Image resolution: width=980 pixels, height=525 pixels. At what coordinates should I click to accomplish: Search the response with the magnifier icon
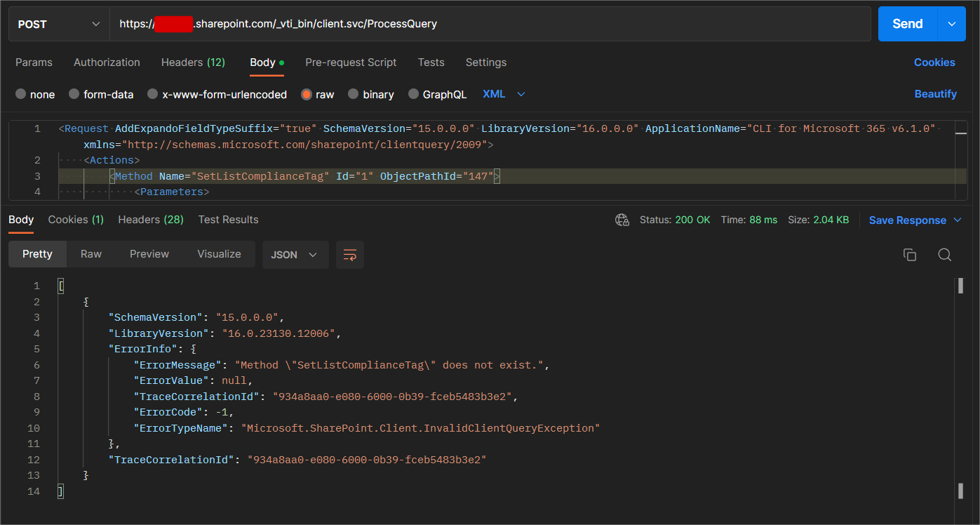click(945, 255)
